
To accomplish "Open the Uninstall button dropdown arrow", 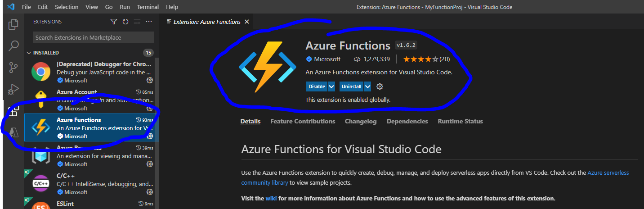I will [x=367, y=86].
